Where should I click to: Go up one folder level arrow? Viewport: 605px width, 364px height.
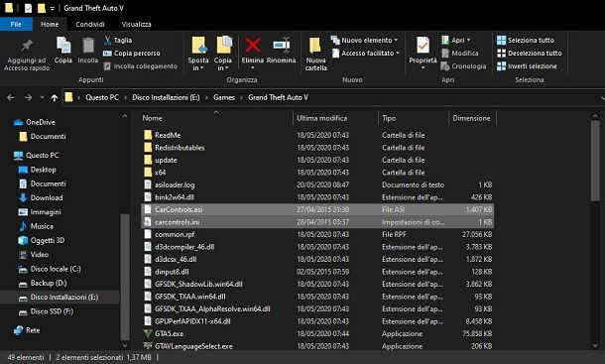(55, 98)
